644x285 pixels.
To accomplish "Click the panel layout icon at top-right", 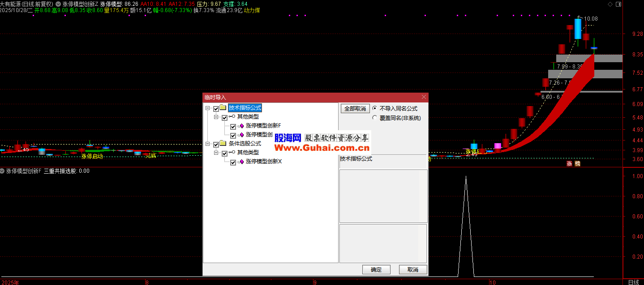I will coord(618,4).
